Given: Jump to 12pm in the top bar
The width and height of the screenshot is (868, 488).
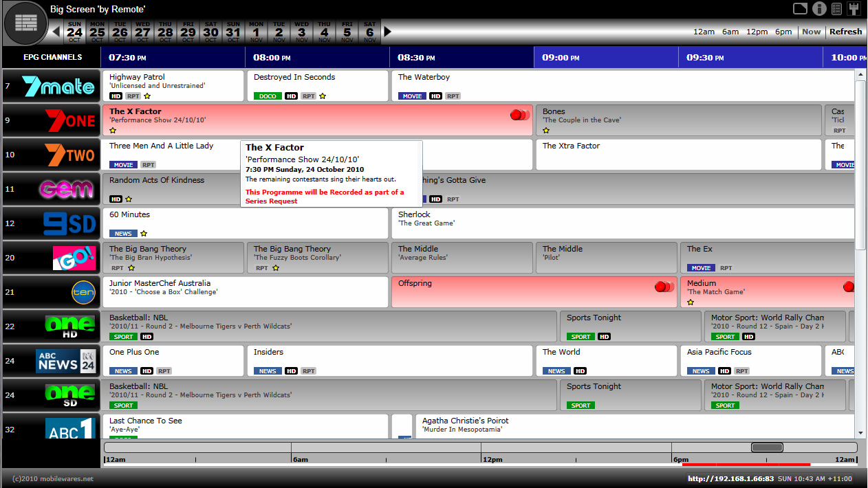Looking at the screenshot, I should pos(757,32).
